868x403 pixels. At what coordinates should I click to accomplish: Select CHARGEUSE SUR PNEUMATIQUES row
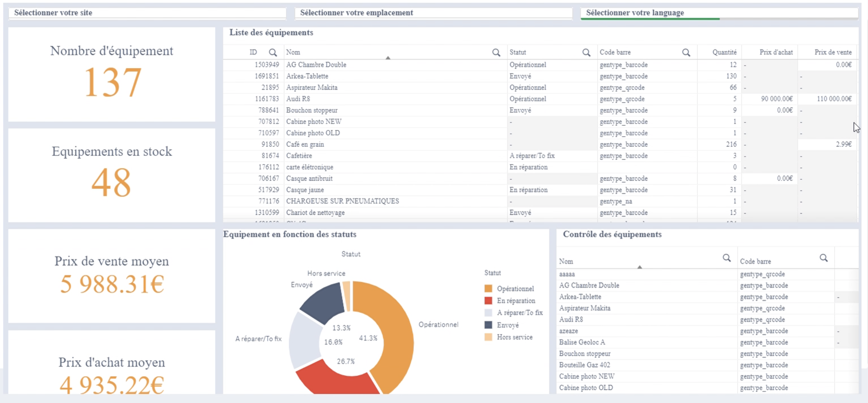point(540,201)
